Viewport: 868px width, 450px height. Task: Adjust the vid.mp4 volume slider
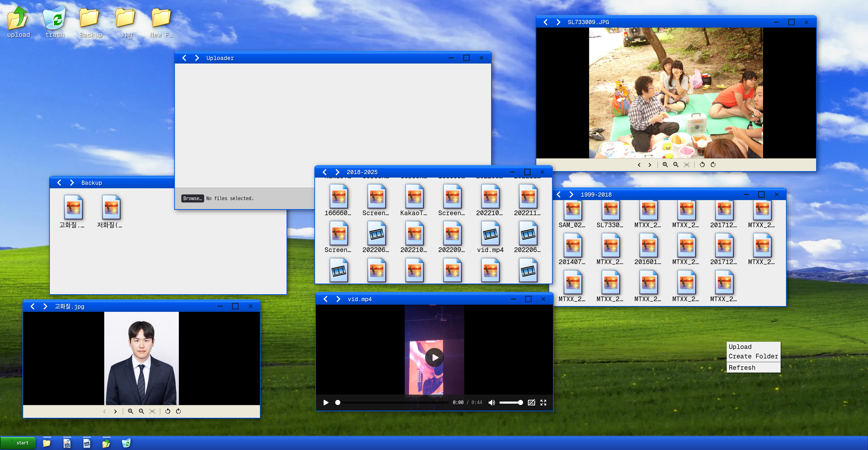pyautogui.click(x=511, y=402)
